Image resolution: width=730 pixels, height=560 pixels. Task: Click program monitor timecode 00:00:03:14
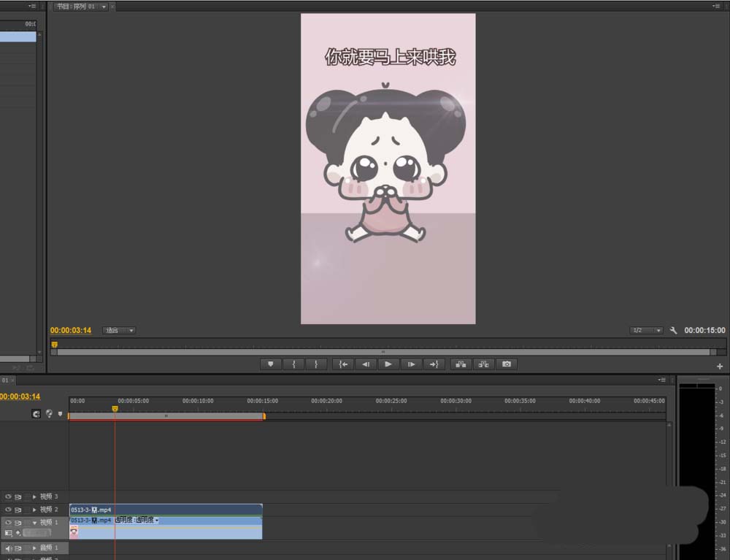71,331
